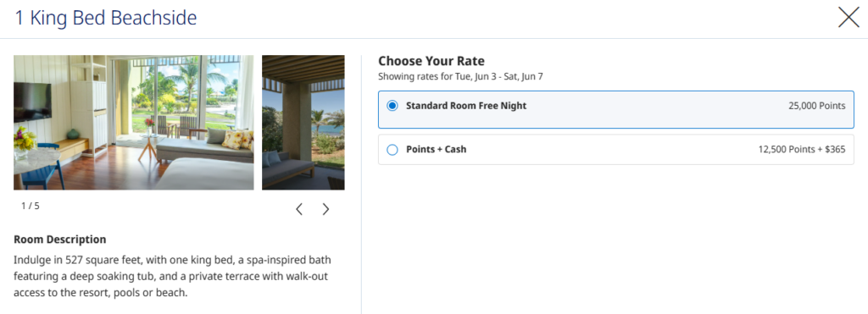Go to the previous room photo

pyautogui.click(x=299, y=209)
